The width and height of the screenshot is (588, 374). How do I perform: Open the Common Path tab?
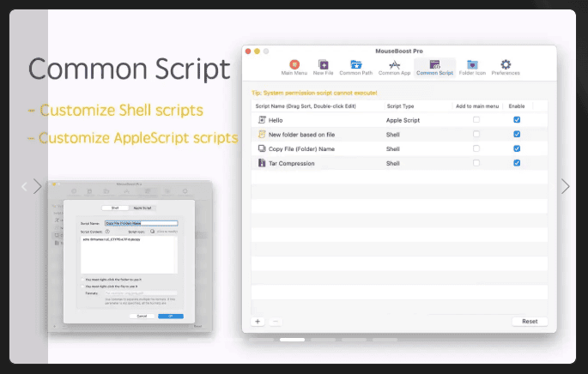point(356,68)
